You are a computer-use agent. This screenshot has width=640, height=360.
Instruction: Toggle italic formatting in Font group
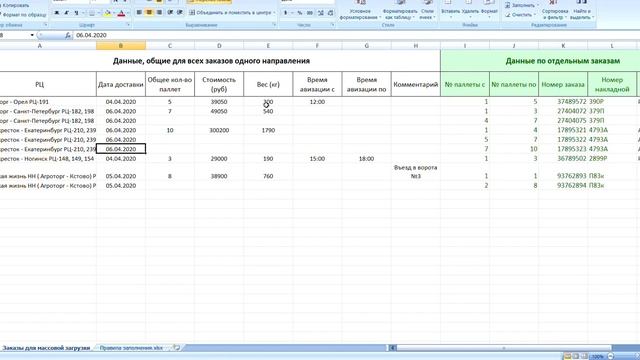pos(67,13)
